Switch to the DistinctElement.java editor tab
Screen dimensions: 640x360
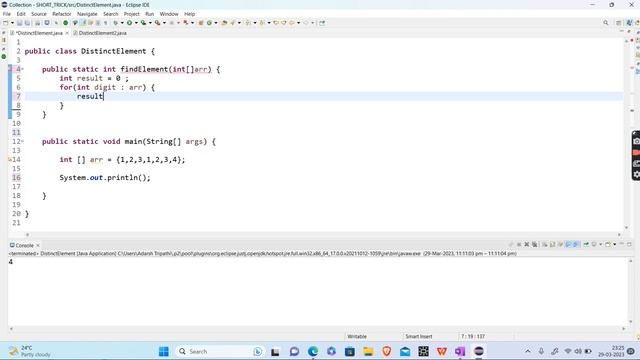click(x=39, y=33)
